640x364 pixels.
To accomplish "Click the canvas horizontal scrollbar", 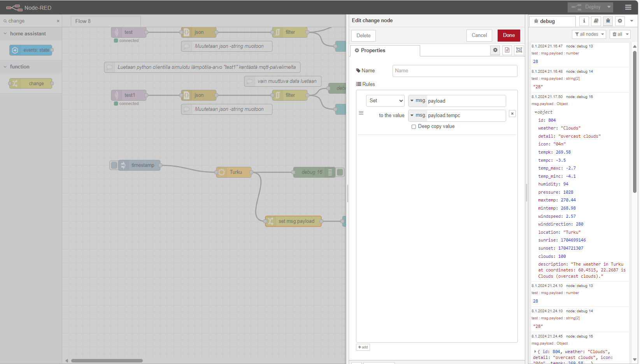I will 107,360.
